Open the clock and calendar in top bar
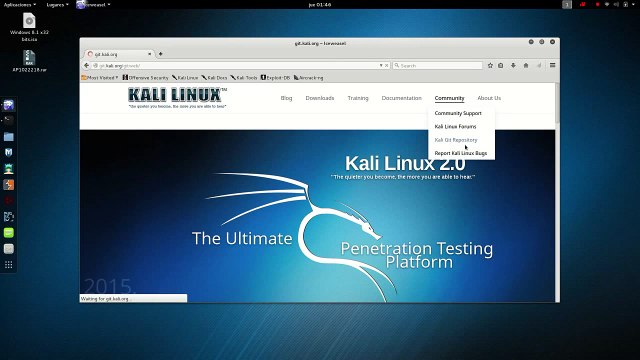The height and width of the screenshot is (360, 640). [x=320, y=4]
